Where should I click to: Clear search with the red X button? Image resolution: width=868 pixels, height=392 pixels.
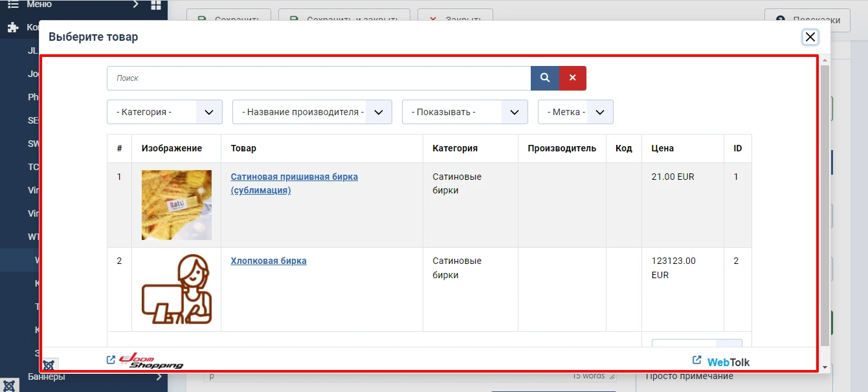click(x=573, y=78)
